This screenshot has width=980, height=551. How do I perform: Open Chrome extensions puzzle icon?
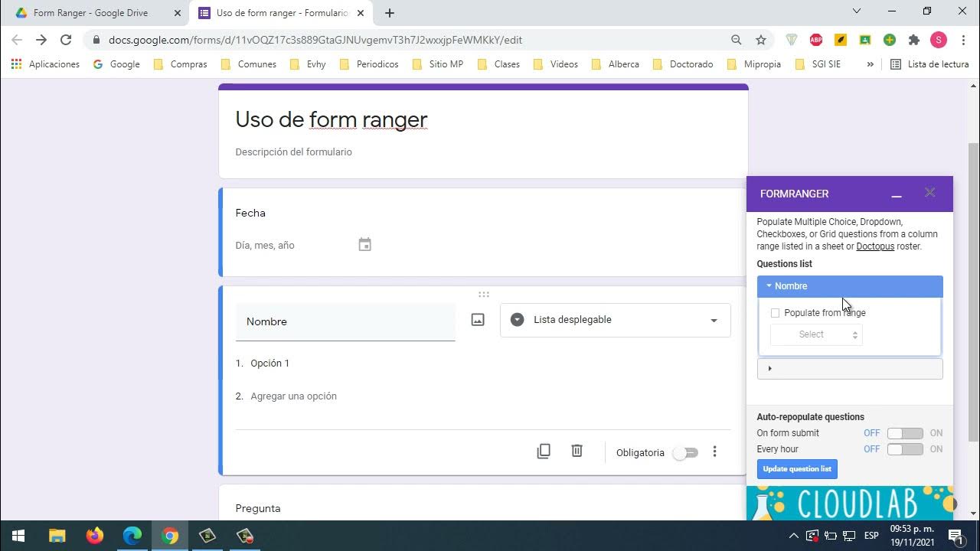[914, 40]
